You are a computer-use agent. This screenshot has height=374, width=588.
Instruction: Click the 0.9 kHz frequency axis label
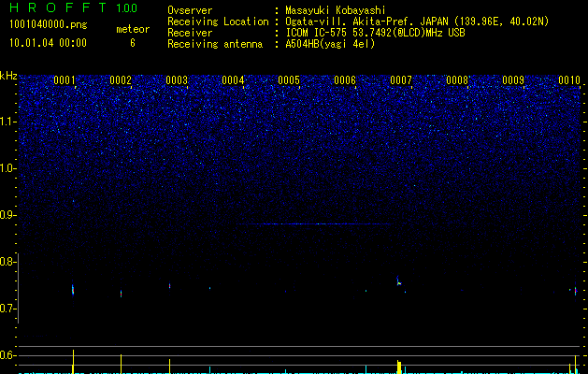click(7, 215)
